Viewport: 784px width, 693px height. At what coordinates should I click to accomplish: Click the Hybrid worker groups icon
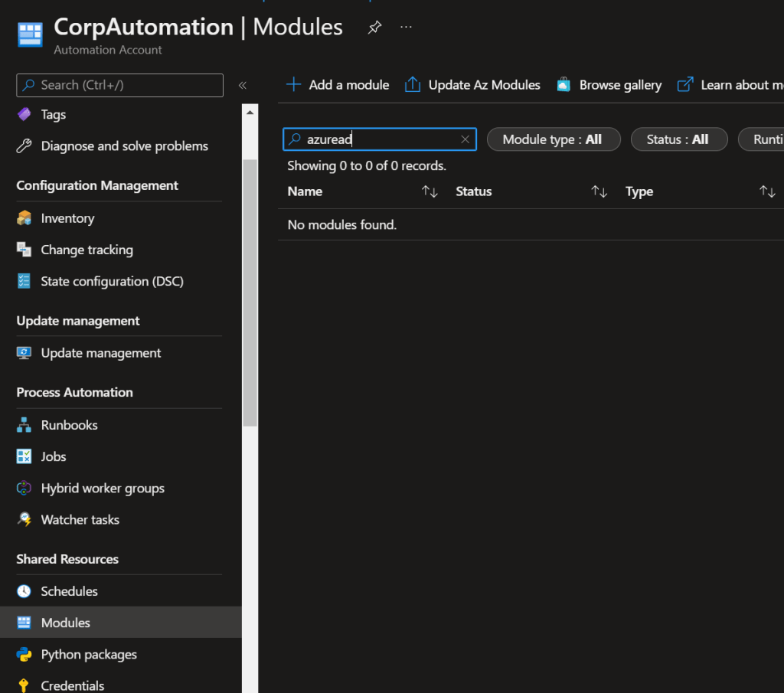[24, 488]
